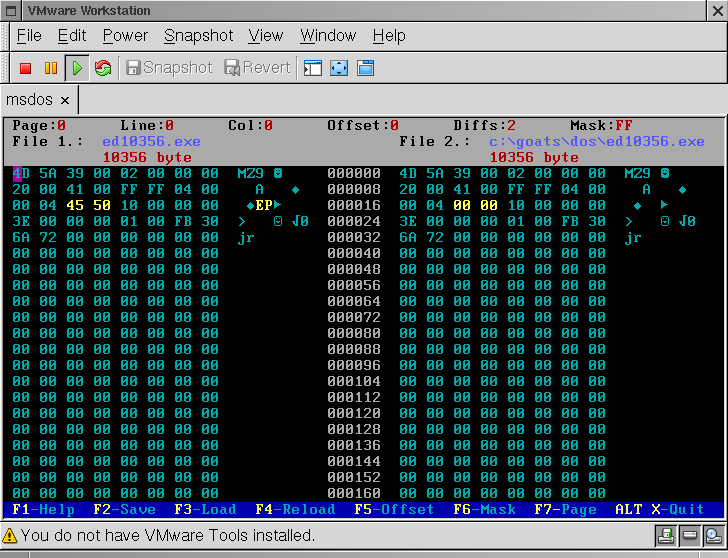Click the CD-ROM device status icon
This screenshot has height=558, width=728.
713,536
